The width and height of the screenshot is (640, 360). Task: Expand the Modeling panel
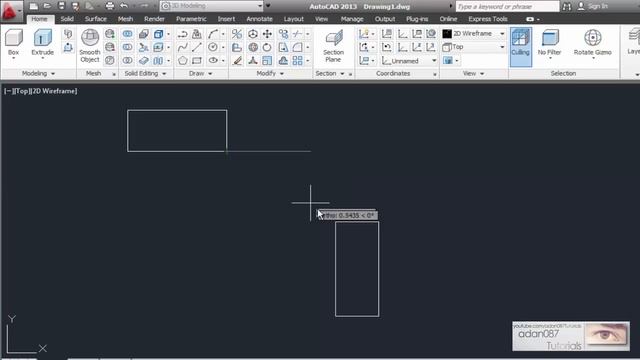tap(38, 73)
